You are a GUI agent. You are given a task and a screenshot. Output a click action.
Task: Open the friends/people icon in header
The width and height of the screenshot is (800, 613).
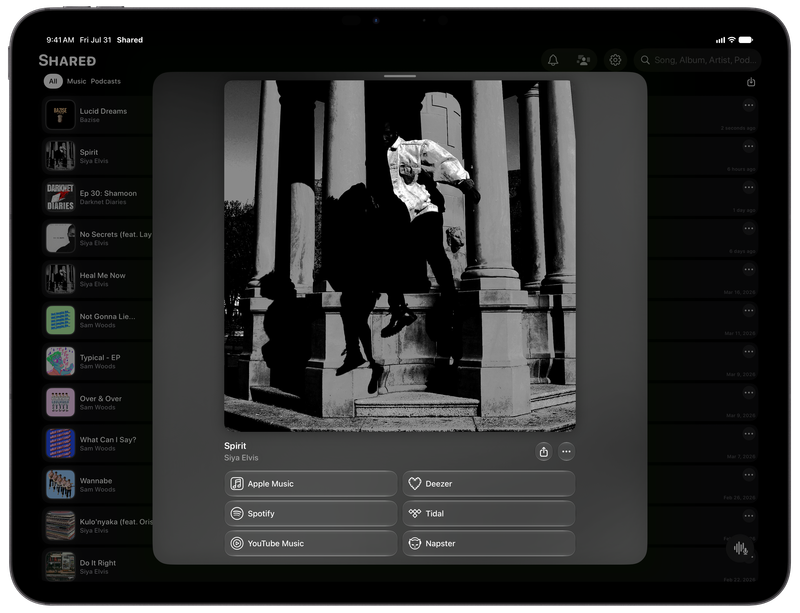[x=584, y=60]
